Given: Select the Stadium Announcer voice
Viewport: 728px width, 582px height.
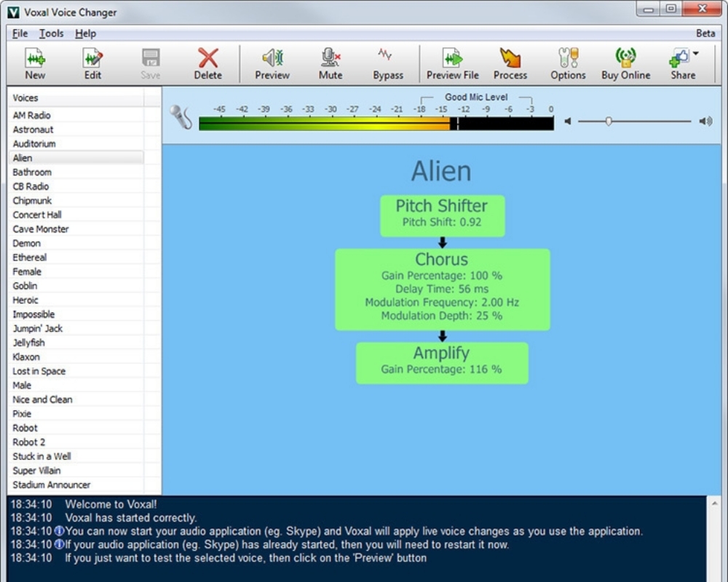Looking at the screenshot, I should click(76, 485).
